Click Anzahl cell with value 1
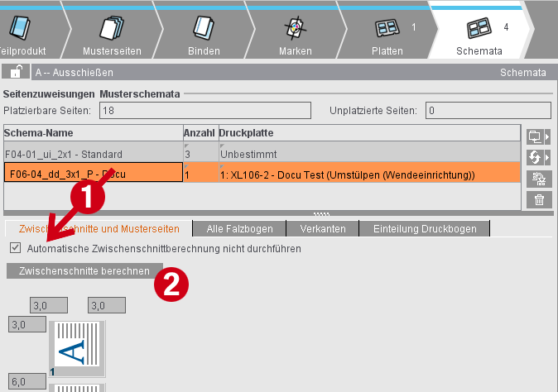558x392 pixels. 201,173
